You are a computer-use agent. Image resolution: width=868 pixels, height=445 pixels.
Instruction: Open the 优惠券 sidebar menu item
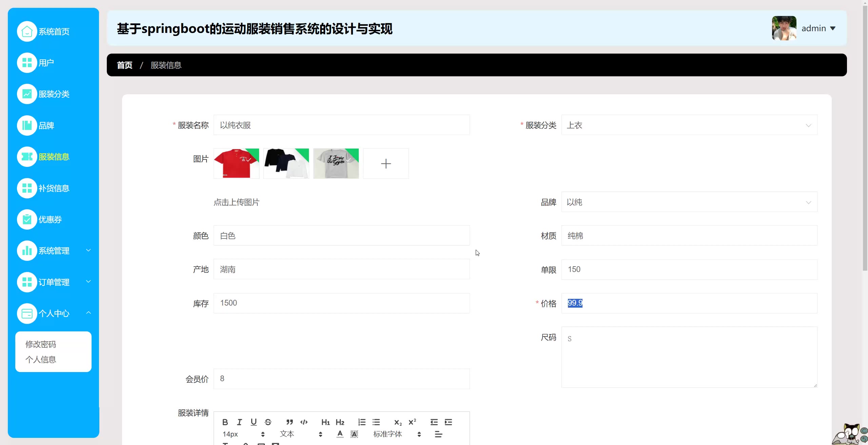(50, 219)
